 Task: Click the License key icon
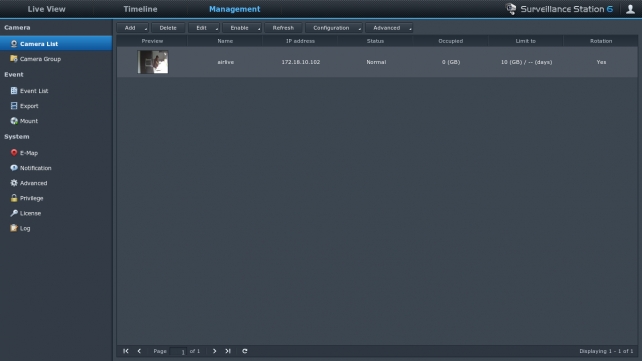coord(14,213)
